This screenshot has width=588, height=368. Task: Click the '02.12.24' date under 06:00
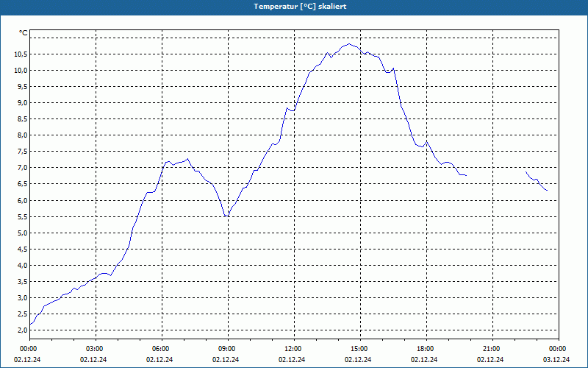159,359
